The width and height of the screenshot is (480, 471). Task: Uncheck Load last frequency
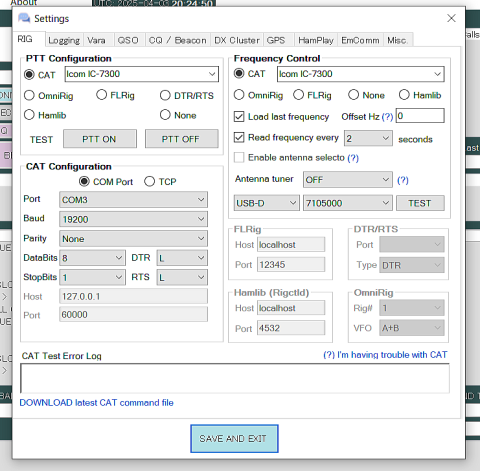tap(239, 117)
